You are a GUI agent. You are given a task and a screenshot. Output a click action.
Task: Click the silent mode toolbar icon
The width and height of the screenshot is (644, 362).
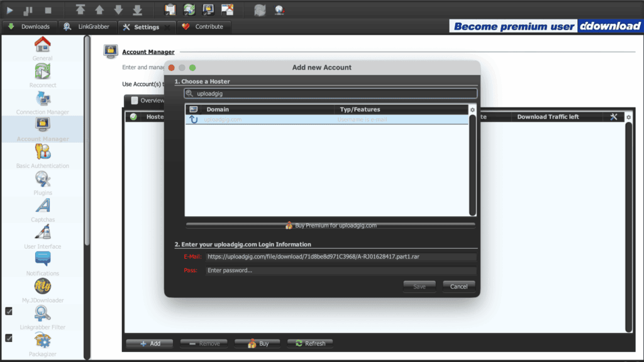(227, 9)
